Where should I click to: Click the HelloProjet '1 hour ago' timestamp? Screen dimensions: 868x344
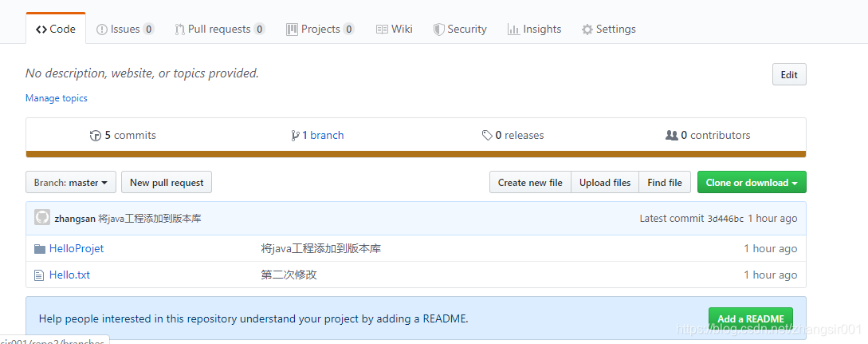coord(771,249)
